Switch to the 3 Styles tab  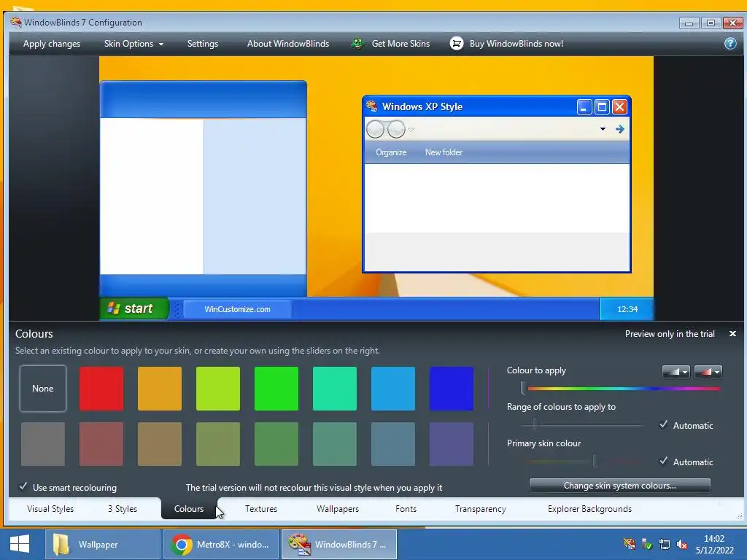[x=123, y=509]
